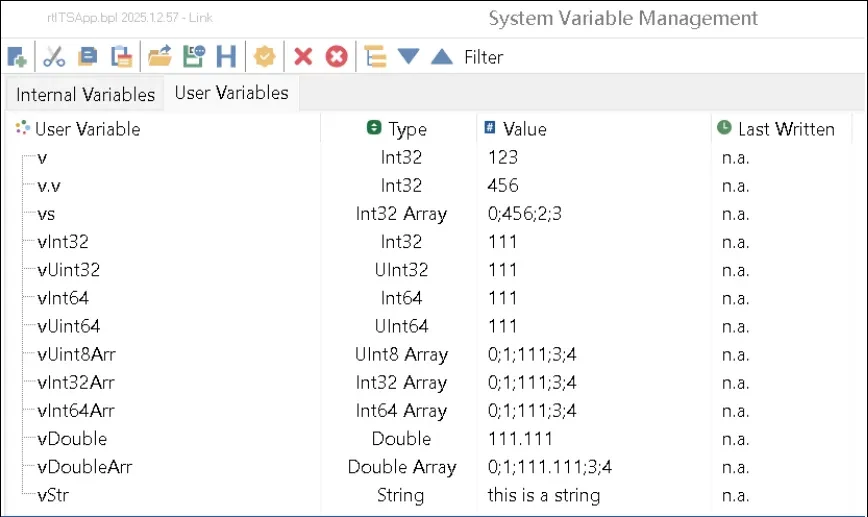Open file using the folder icon
The image size is (868, 517).
160,57
